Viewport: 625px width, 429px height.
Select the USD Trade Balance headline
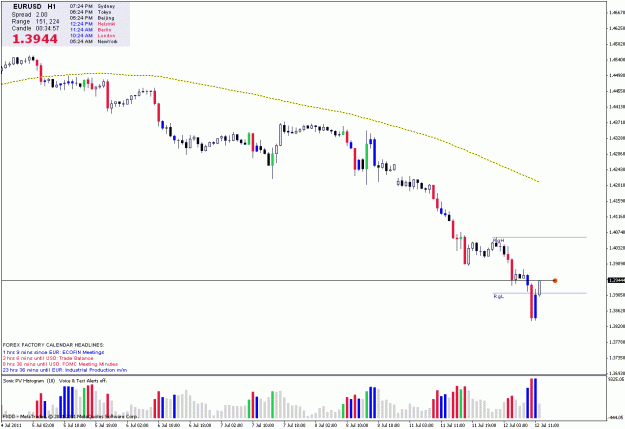[48, 358]
